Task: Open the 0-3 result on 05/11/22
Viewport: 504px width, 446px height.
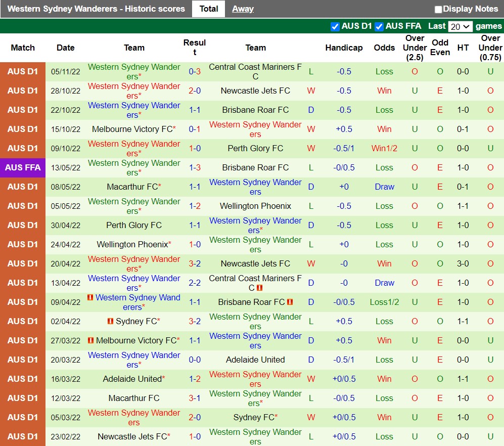Action: coord(195,71)
